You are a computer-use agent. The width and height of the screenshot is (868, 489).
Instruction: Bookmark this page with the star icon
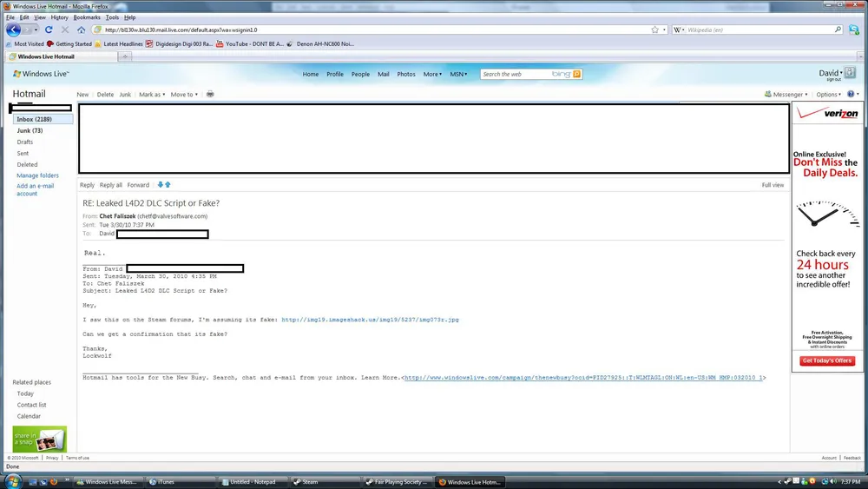pos(654,30)
